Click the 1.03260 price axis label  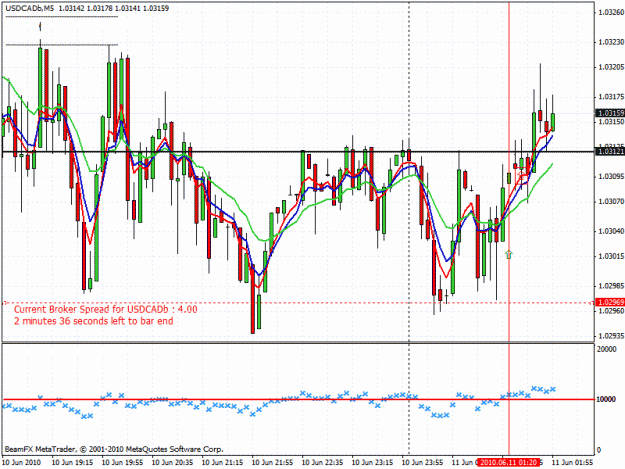click(x=611, y=13)
